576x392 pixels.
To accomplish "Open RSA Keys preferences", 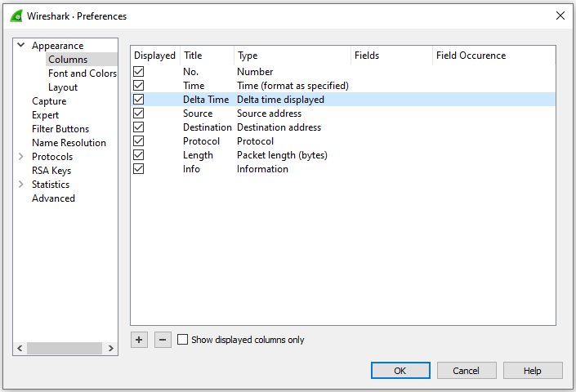I will click(51, 171).
